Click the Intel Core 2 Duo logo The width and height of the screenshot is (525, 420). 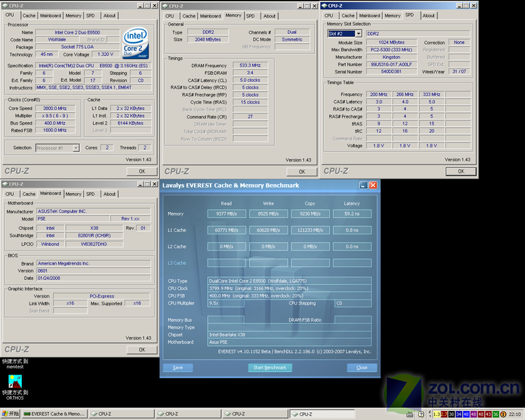(x=136, y=43)
